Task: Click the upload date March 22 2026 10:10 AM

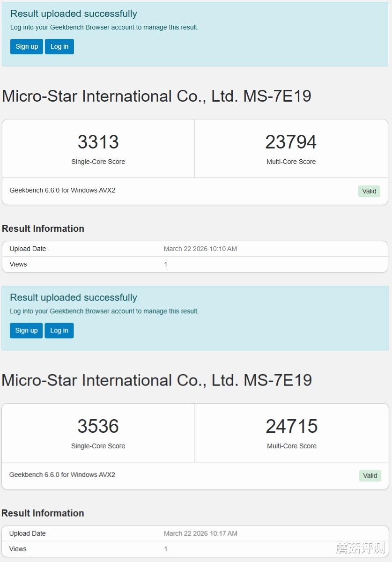Action: [x=200, y=249]
